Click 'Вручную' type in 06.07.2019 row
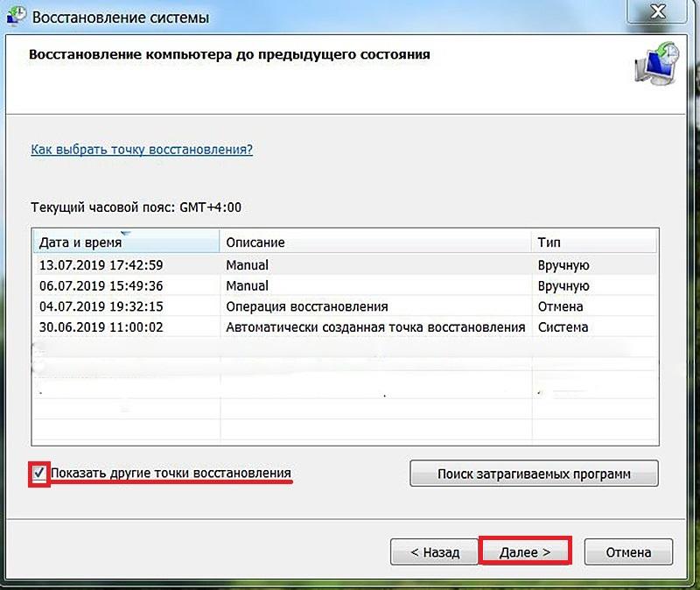The height and width of the screenshot is (590, 700). [563, 286]
